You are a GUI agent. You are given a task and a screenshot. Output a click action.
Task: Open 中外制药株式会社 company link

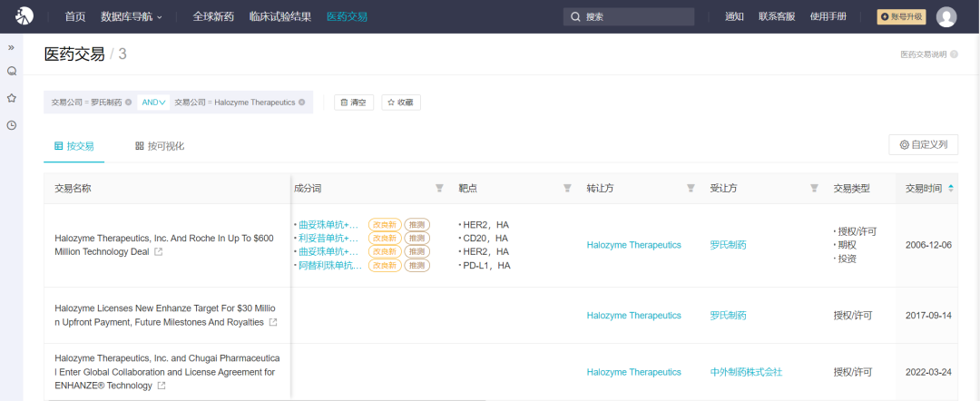click(x=746, y=372)
